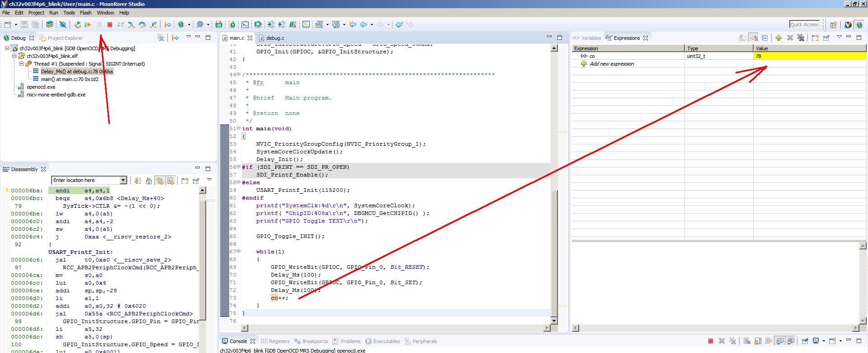Image resolution: width=868 pixels, height=353 pixels.
Task: Toggle Link with Active Debug Context
Action: (160, 181)
